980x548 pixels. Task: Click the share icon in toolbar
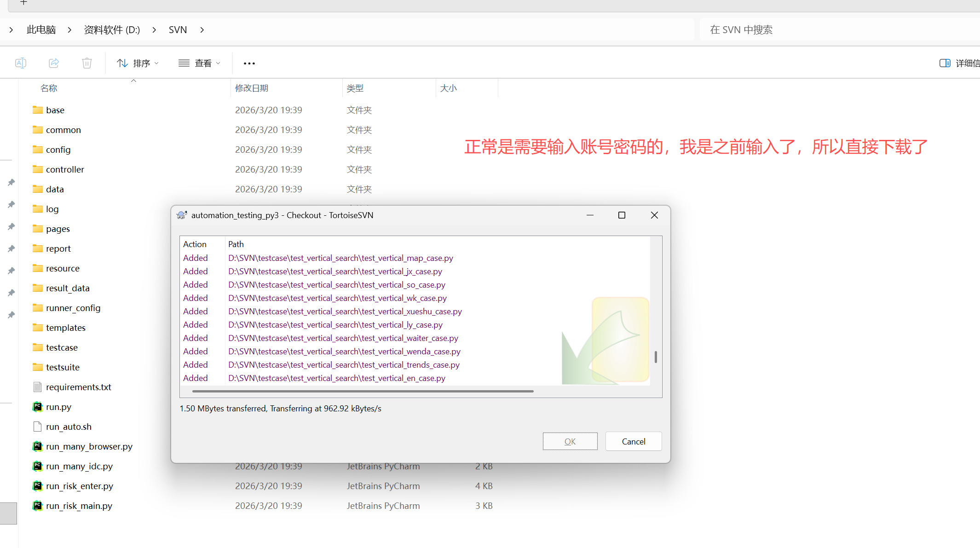pyautogui.click(x=54, y=63)
